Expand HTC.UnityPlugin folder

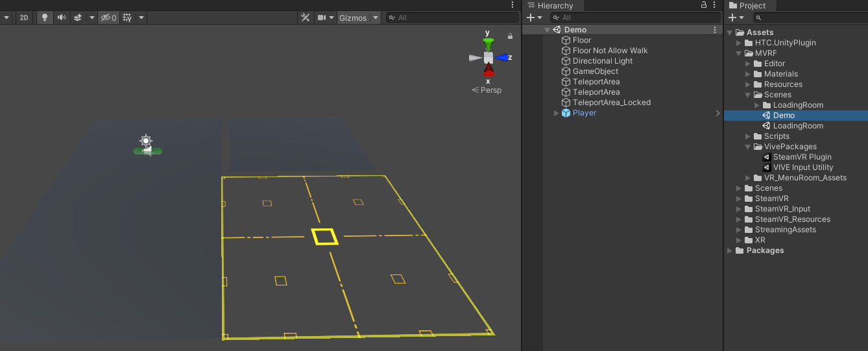tap(739, 43)
